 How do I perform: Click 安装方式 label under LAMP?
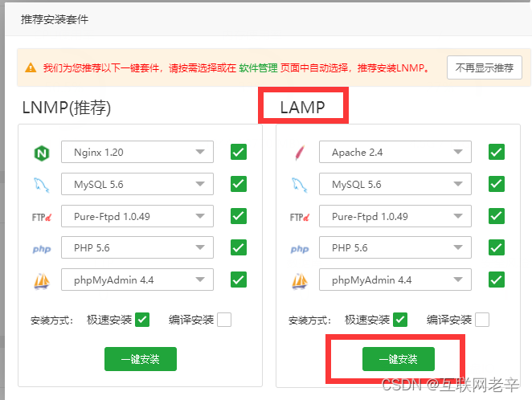coord(309,320)
